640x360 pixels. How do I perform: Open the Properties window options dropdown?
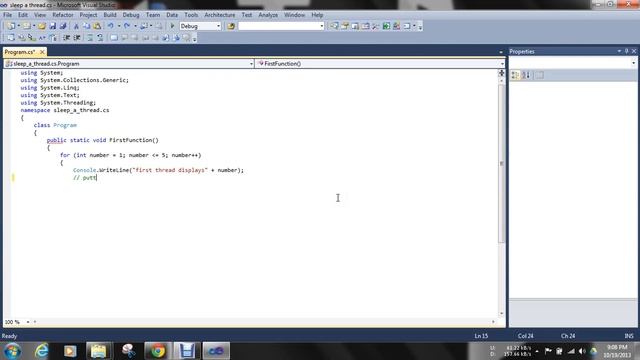click(x=619, y=51)
